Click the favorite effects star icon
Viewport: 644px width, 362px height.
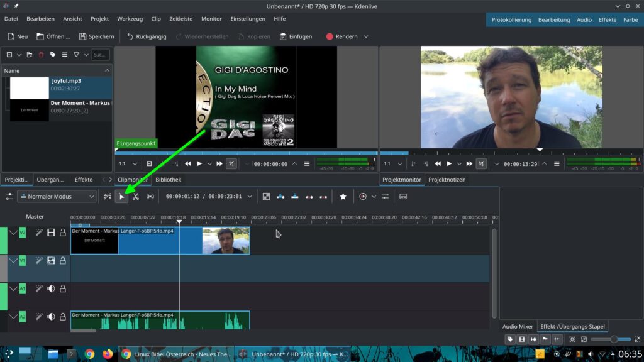tap(343, 197)
